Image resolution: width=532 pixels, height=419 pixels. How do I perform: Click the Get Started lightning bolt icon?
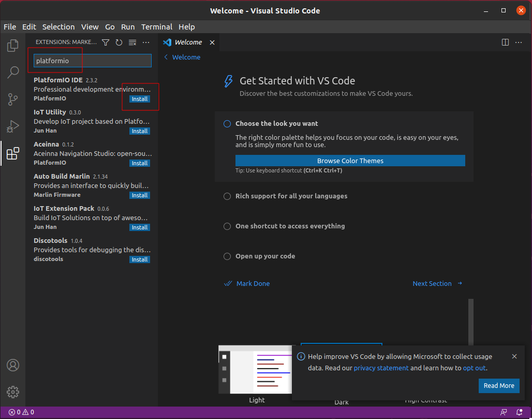tap(228, 81)
